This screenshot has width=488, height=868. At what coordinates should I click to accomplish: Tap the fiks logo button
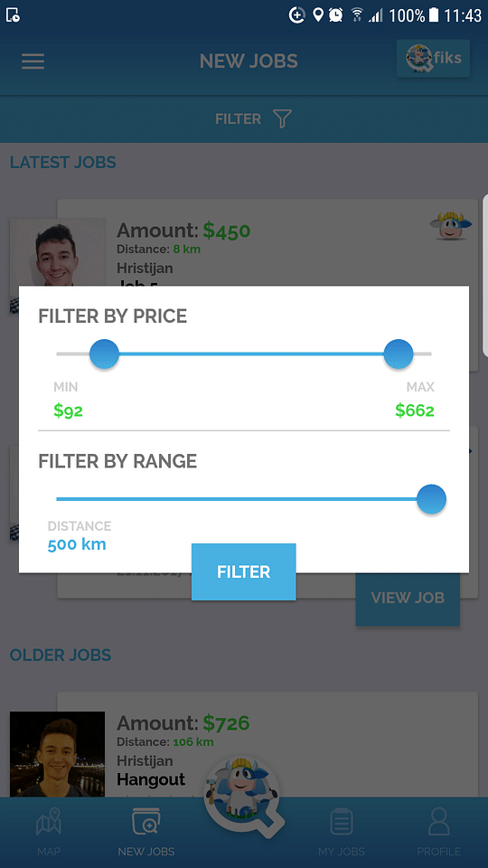tap(433, 58)
